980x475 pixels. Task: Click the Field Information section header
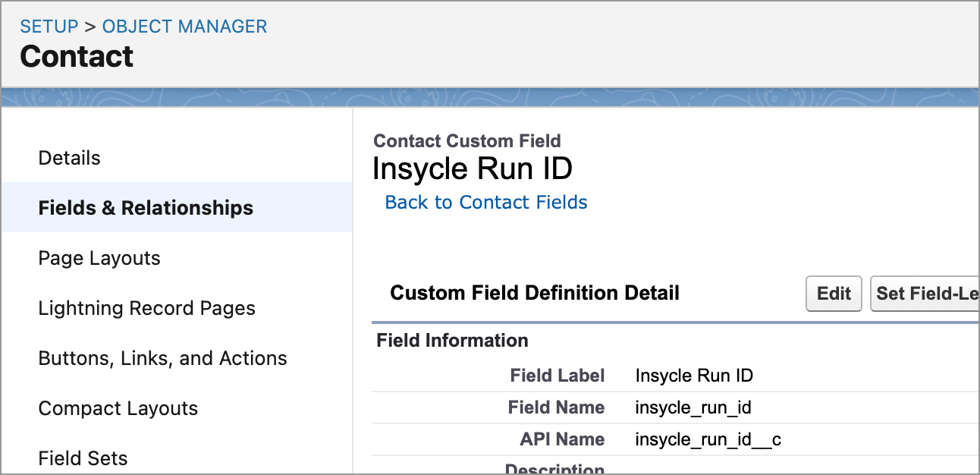point(453,341)
